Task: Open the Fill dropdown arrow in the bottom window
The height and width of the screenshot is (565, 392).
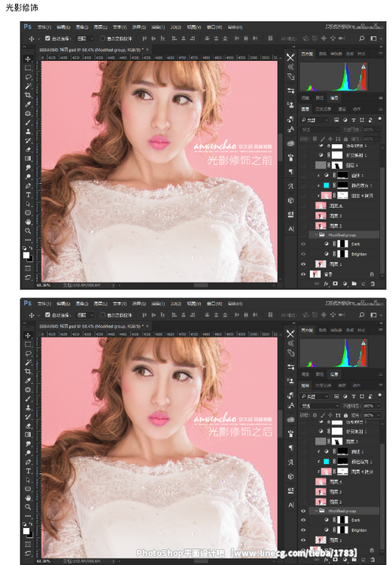Action: [x=378, y=415]
